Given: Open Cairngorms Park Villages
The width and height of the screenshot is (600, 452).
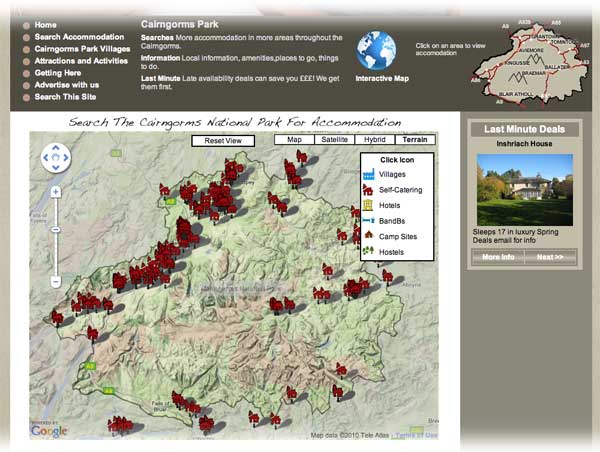Looking at the screenshot, I should (x=82, y=49).
